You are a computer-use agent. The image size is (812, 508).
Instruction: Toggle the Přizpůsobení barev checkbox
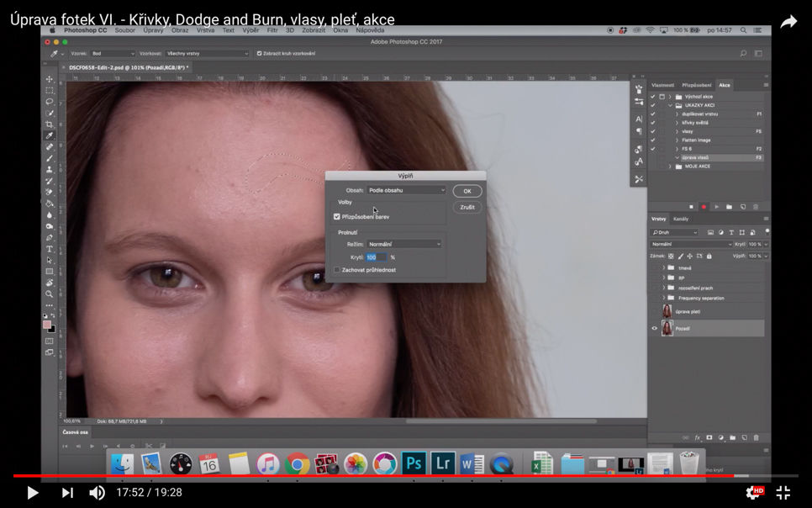pyautogui.click(x=336, y=217)
